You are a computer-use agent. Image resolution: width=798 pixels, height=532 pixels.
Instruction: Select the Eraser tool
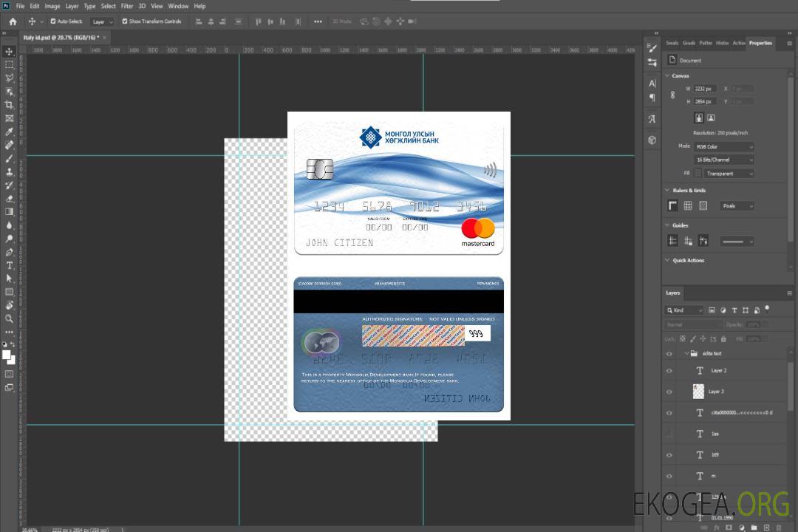click(x=9, y=199)
